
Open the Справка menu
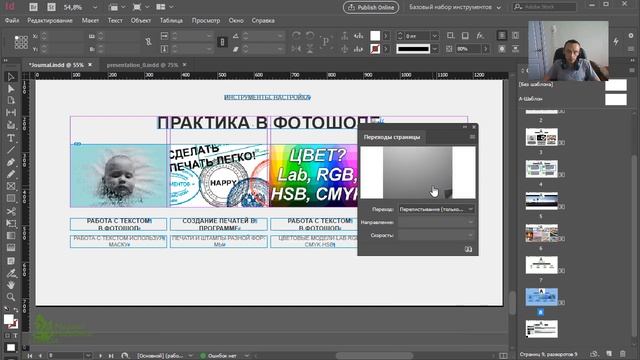click(x=263, y=20)
